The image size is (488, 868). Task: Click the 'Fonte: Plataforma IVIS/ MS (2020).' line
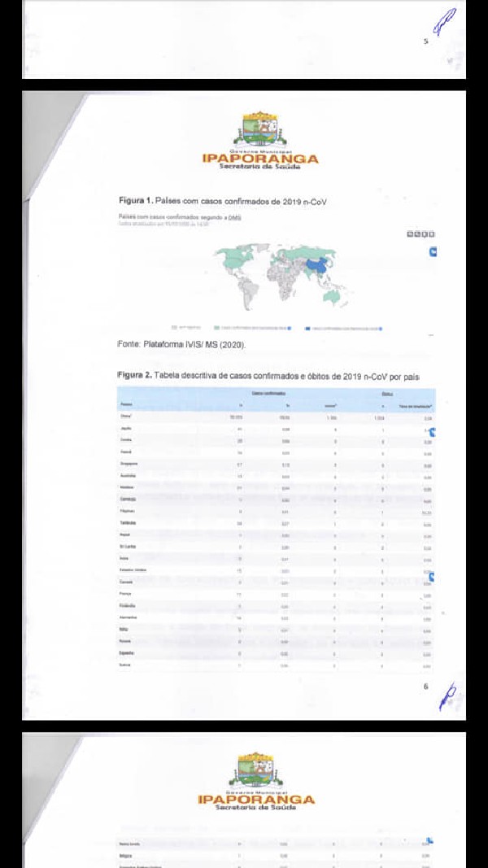click(181, 344)
